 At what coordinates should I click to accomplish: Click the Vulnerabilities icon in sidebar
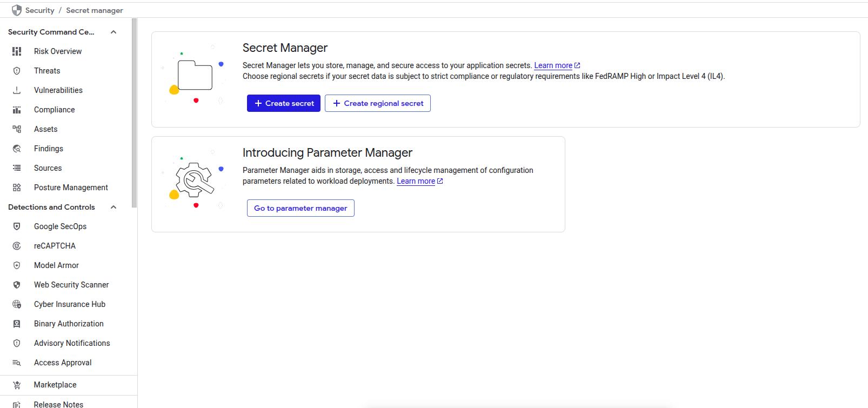click(17, 90)
